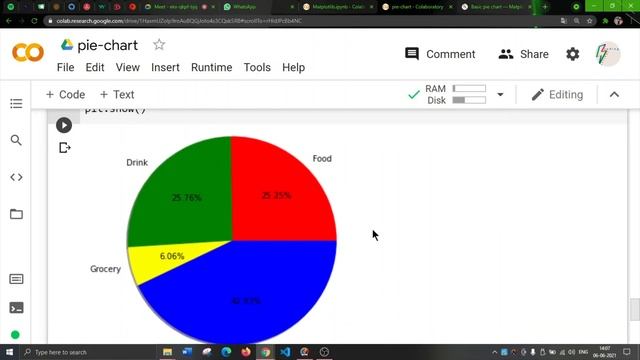640x360 pixels.
Task: Click the cell output toggle icon
Action: (64, 147)
